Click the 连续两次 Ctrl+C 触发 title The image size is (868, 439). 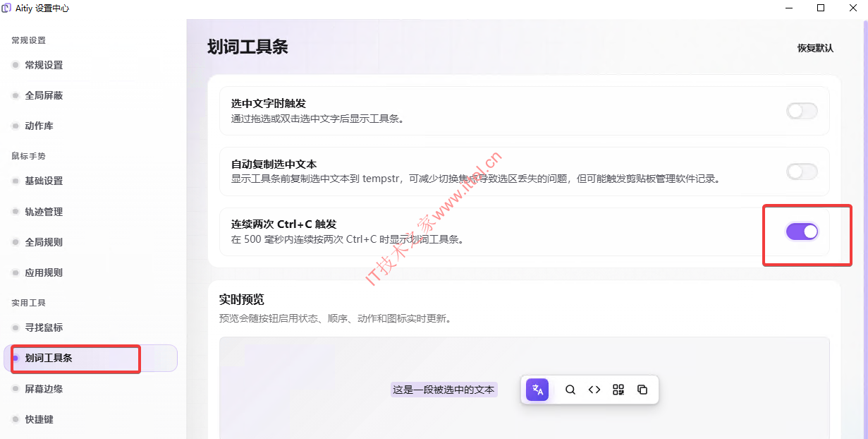pos(284,224)
